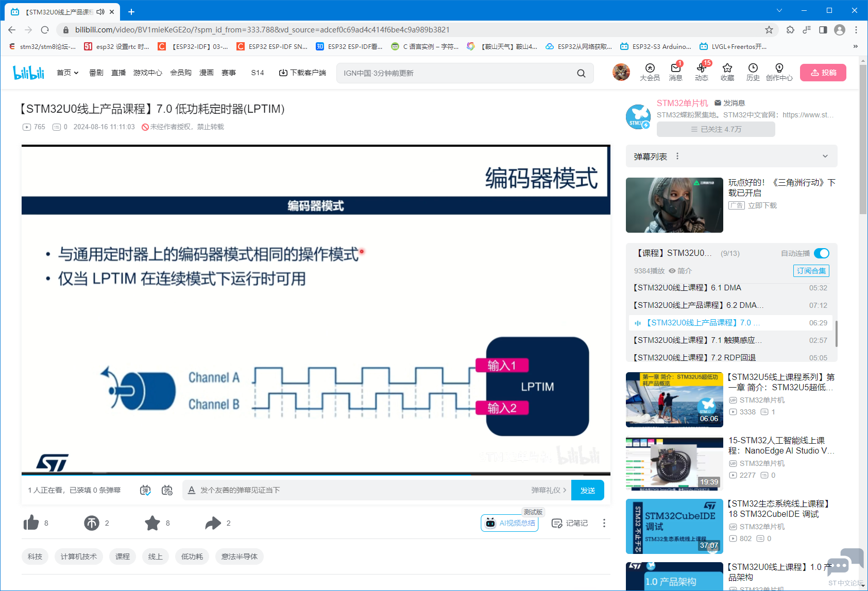This screenshot has width=868, height=591.
Task: Click the 意法半导体 tag
Action: coord(240,557)
